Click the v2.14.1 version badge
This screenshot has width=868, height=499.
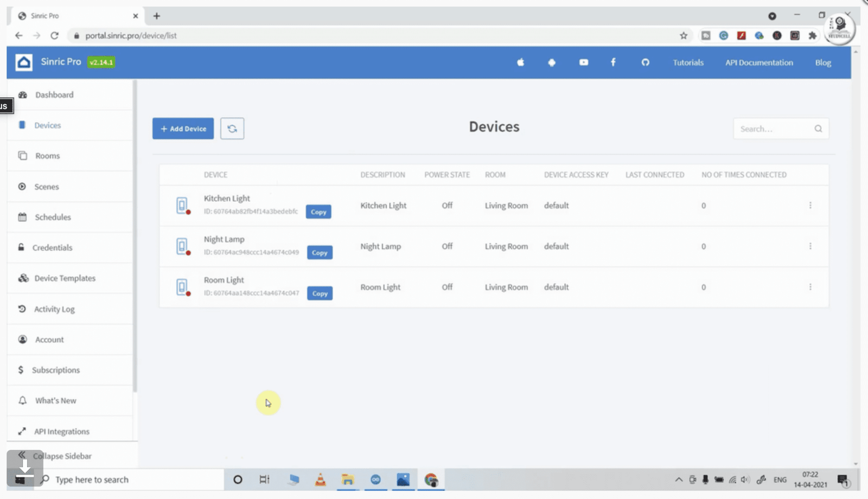pos(101,62)
